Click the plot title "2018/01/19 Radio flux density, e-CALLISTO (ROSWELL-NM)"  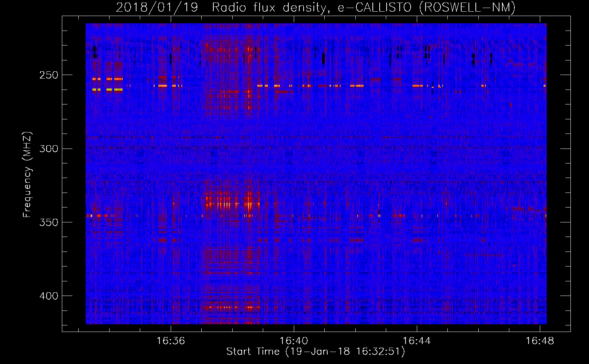point(316,8)
